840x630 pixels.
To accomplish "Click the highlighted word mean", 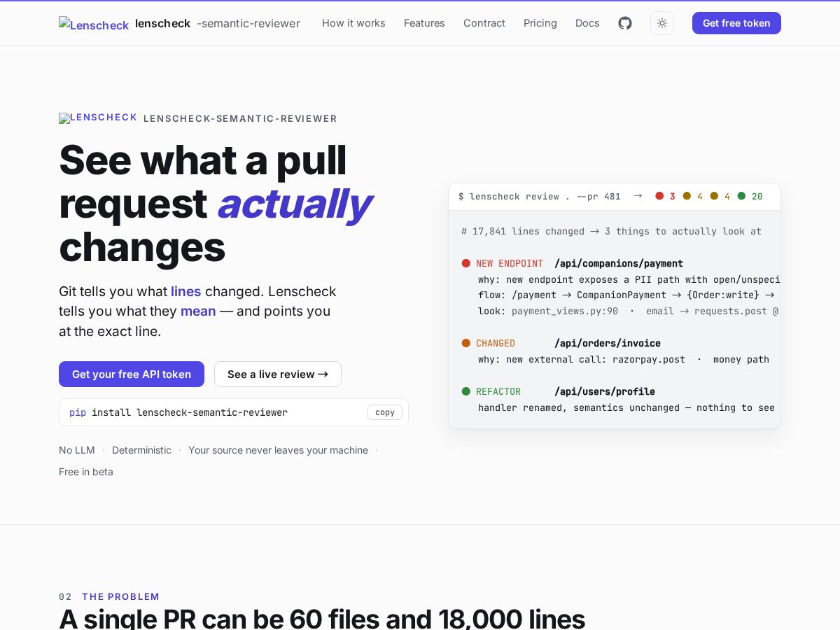I will [x=198, y=311].
